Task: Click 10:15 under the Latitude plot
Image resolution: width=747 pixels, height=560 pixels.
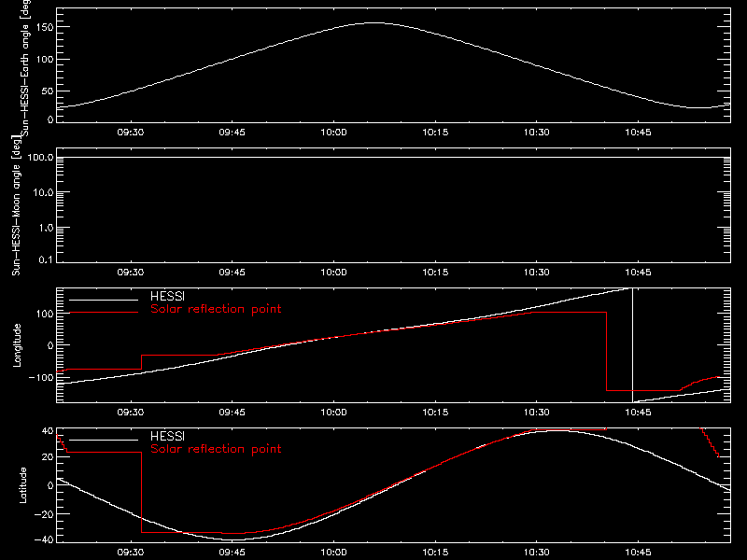Action: click(x=435, y=553)
